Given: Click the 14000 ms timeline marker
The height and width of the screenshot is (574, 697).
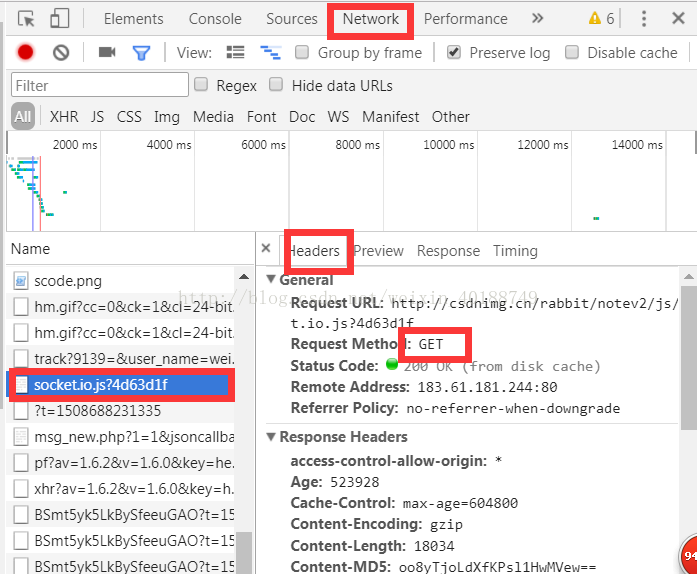Looking at the screenshot, I should click(x=637, y=145).
